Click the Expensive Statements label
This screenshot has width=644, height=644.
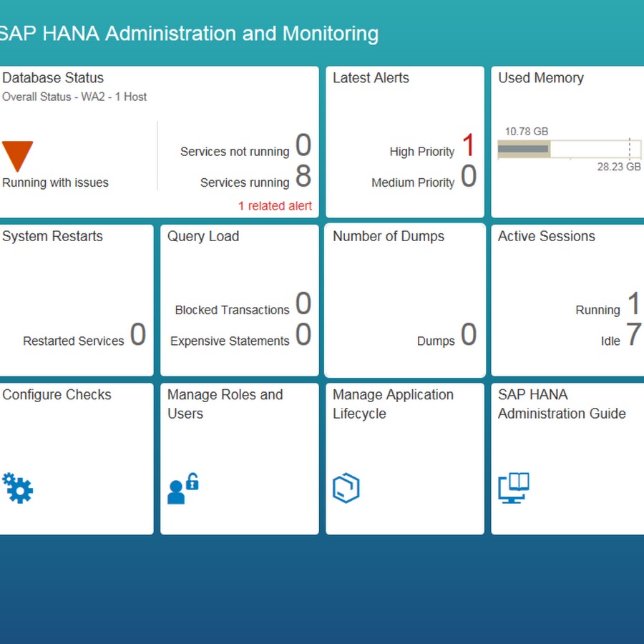pyautogui.click(x=230, y=341)
